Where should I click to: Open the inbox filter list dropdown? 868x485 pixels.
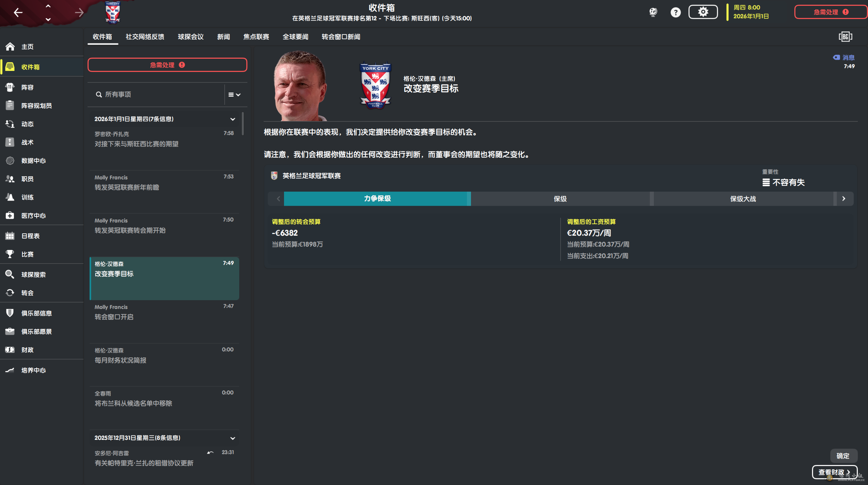[x=234, y=95]
